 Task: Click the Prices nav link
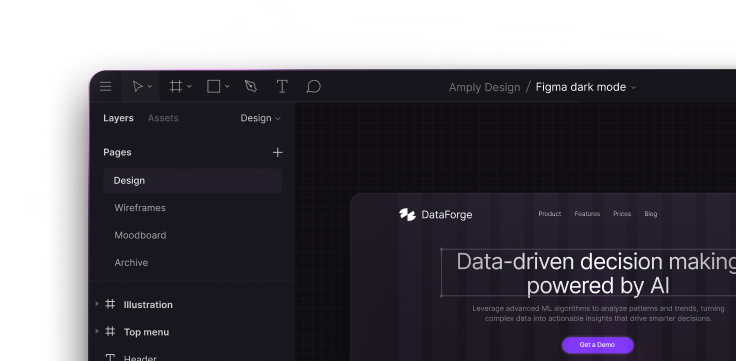[x=622, y=214]
